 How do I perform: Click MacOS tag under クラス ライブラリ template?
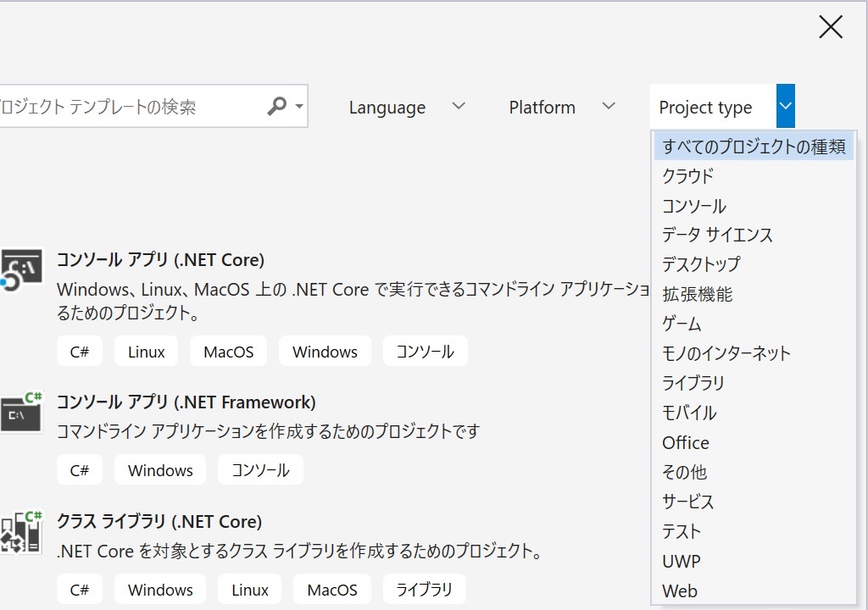pos(332,589)
